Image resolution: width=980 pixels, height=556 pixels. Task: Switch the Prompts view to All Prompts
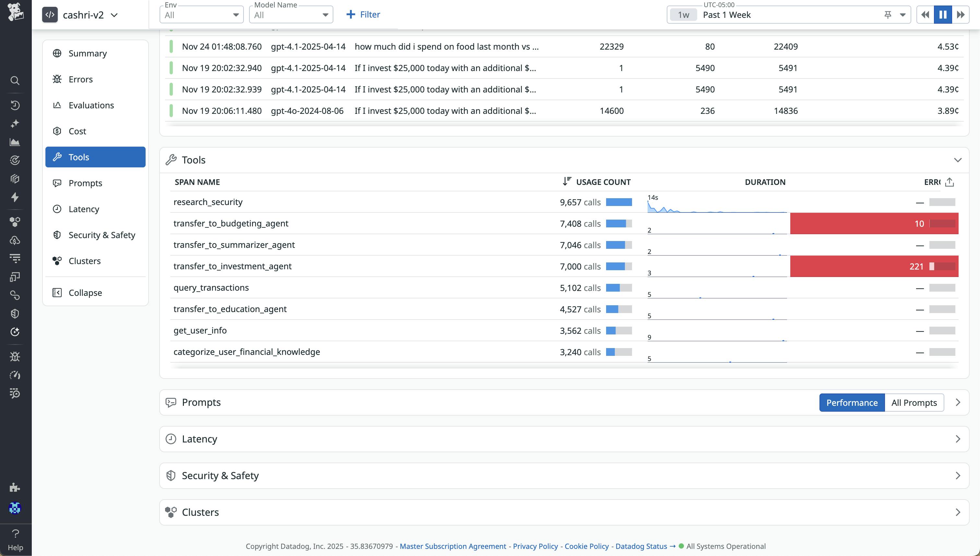pos(914,403)
